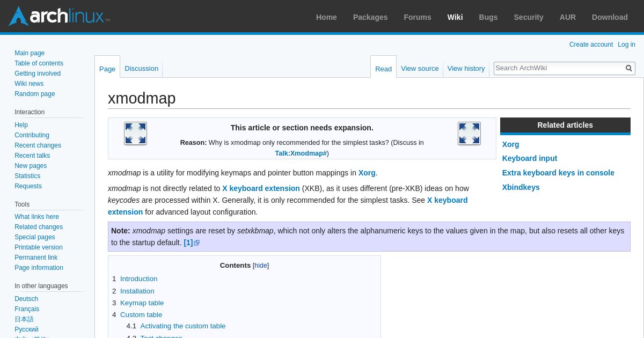This screenshot has width=644, height=338.
Task: Jump to Activating the custom table
Action: pyautogui.click(x=183, y=326)
